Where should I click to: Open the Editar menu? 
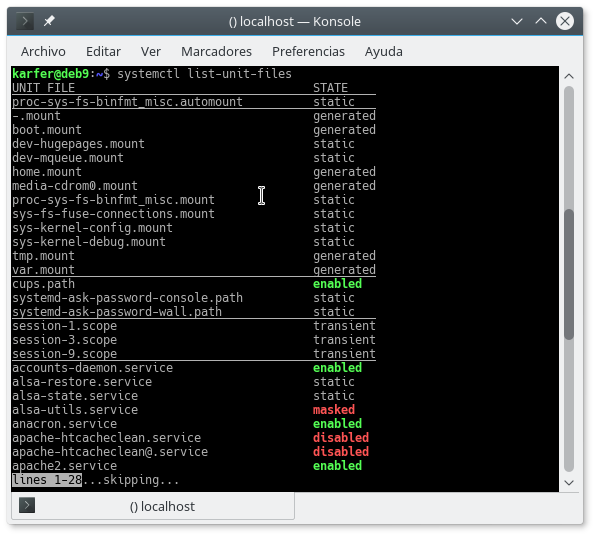point(103,52)
